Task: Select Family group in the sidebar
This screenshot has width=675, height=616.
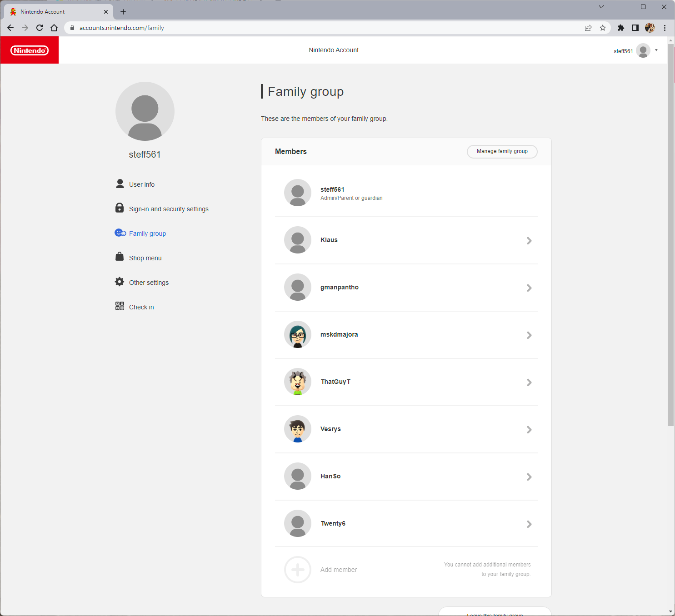Action: click(147, 233)
